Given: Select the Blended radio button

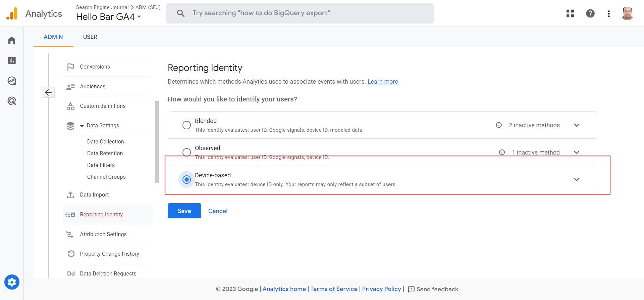Looking at the screenshot, I should 186,125.
